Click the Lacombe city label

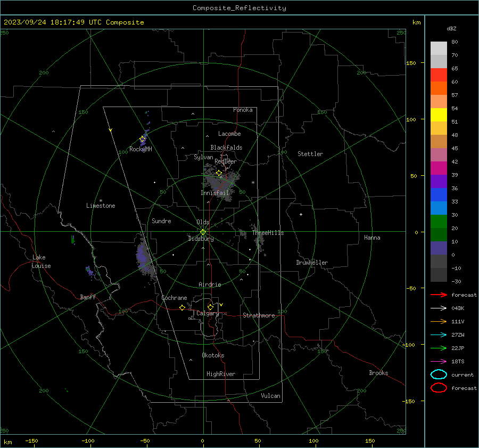pyautogui.click(x=229, y=134)
